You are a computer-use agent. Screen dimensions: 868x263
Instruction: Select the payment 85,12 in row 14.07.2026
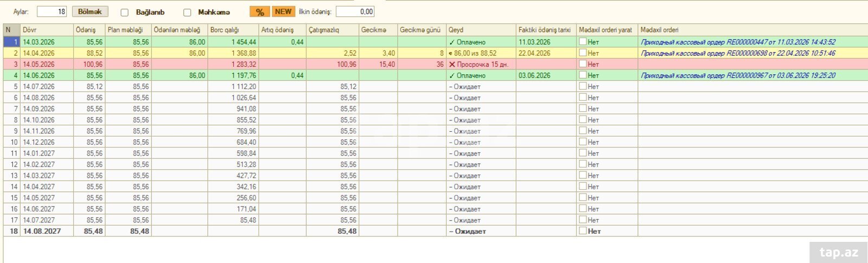pos(89,86)
